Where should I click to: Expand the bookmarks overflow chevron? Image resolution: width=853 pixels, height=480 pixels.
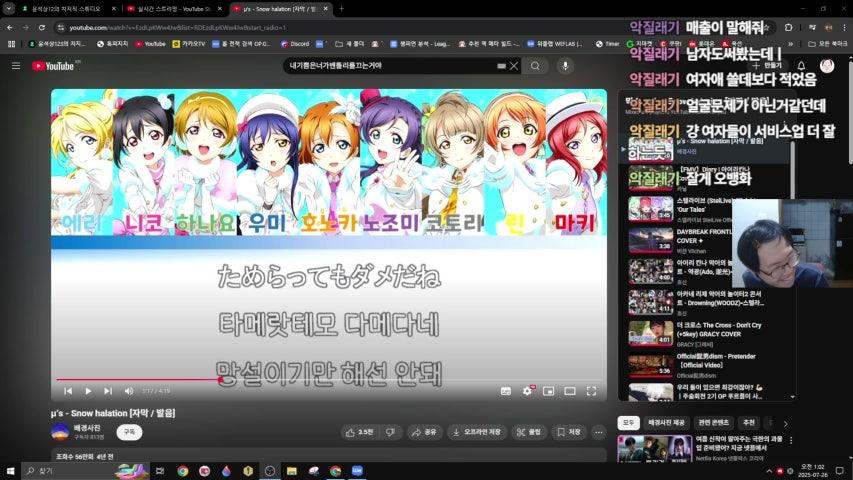point(790,44)
